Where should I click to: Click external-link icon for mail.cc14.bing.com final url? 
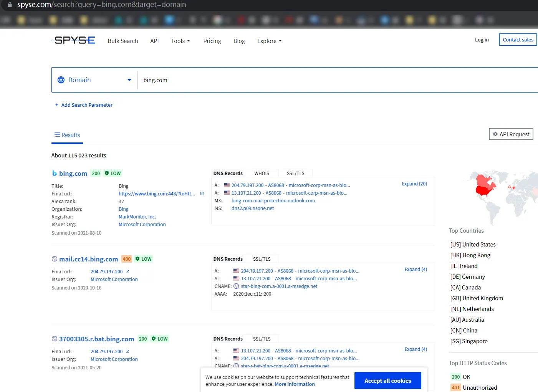[x=127, y=271]
